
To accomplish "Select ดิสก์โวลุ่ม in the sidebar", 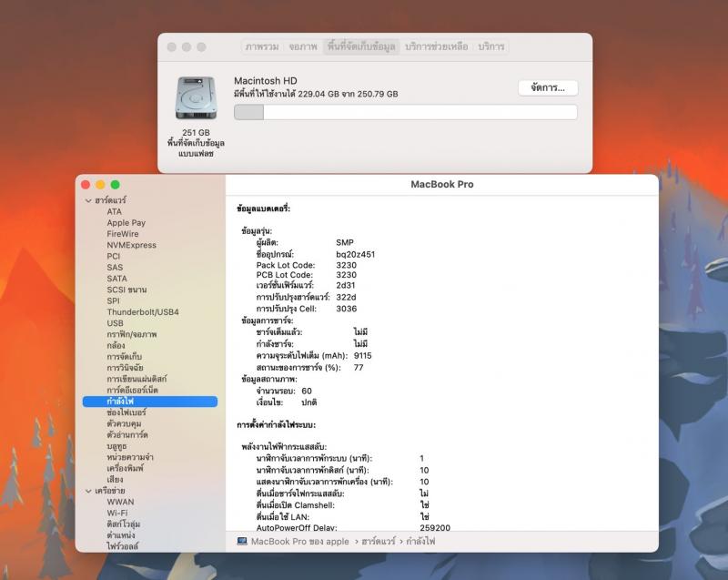I will point(124,524).
